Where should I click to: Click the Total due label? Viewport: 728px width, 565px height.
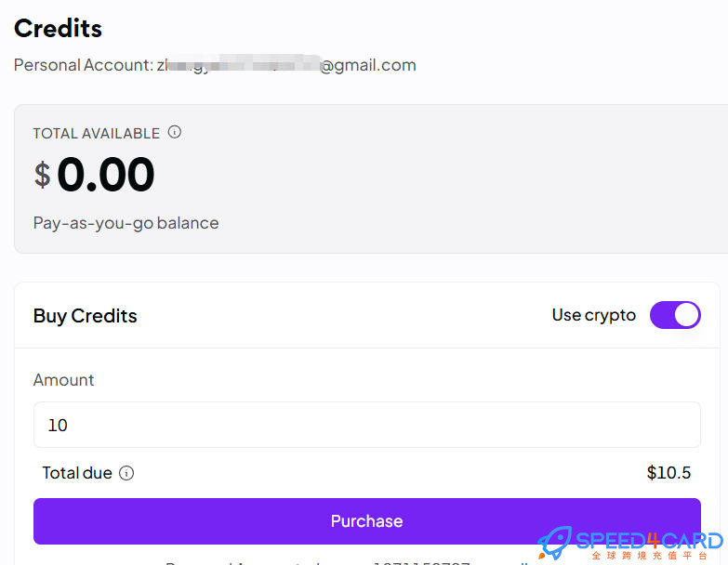tap(77, 473)
